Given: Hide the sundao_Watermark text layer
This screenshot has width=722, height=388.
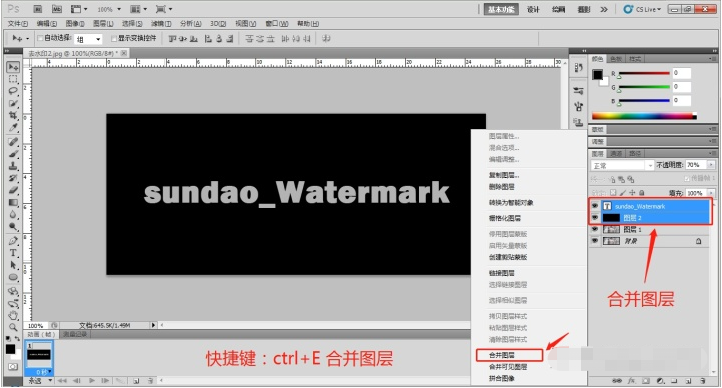Looking at the screenshot, I should [x=595, y=206].
